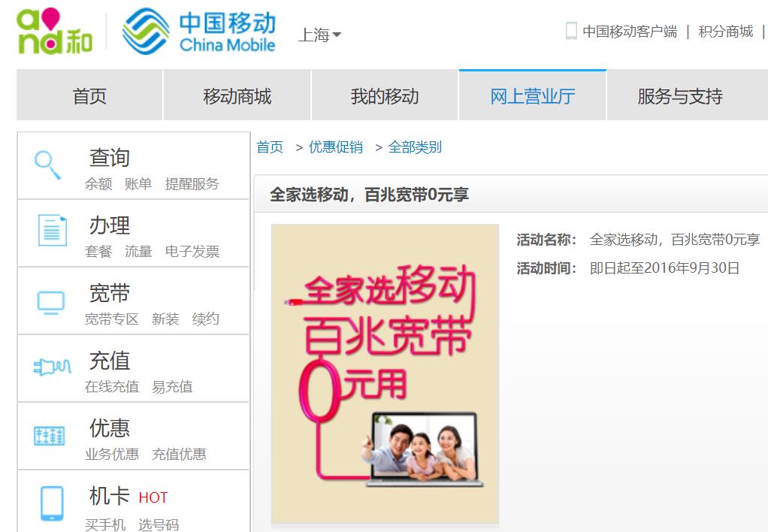768x532 pixels.
Task: Click the phone icon before 中国移动客户端
Action: point(571,30)
